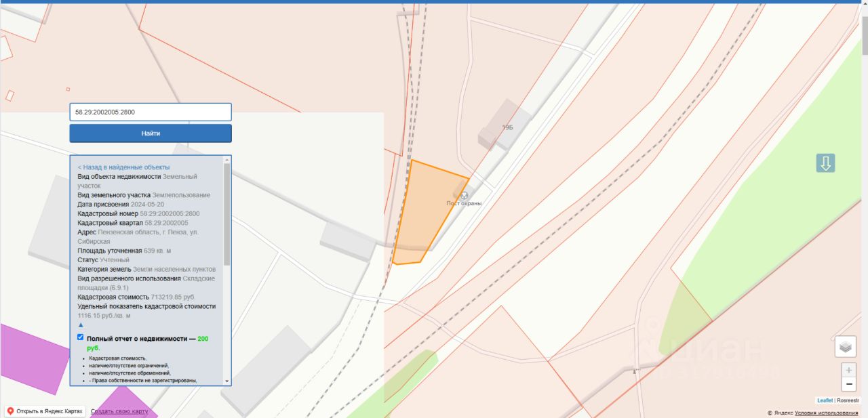Uncheck Полный отчет о недвижимости checkbox
868x418 pixels.
point(81,337)
